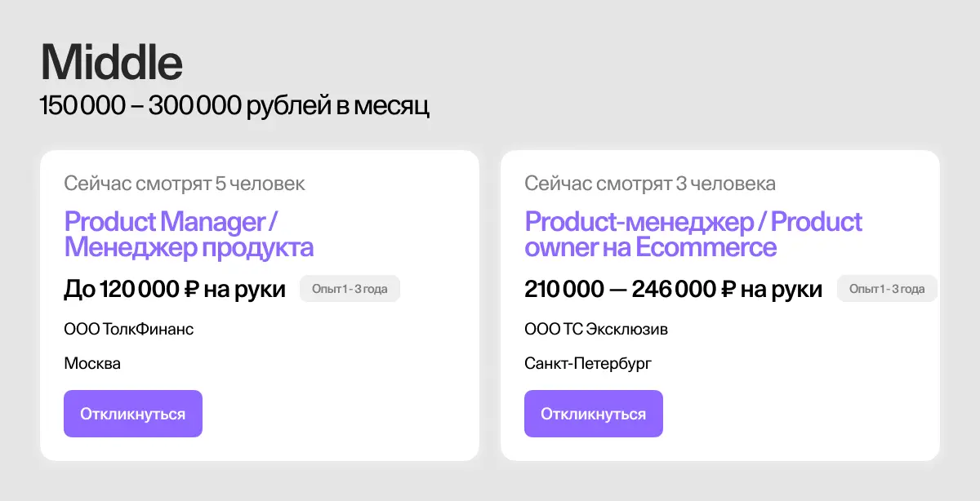The width and height of the screenshot is (980, 501).
Task: Select the left vacancy card
Action: (261, 302)
